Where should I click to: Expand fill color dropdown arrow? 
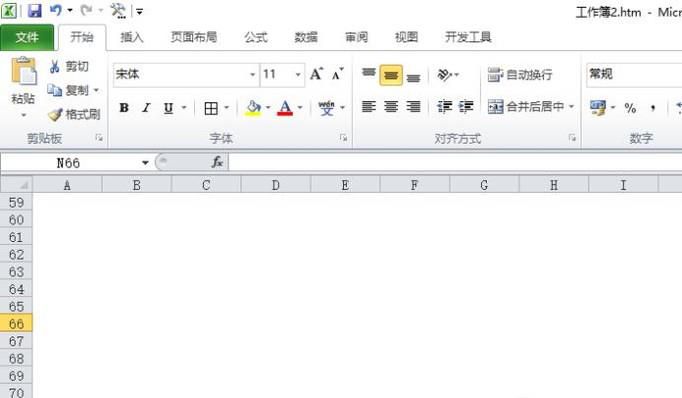point(268,107)
